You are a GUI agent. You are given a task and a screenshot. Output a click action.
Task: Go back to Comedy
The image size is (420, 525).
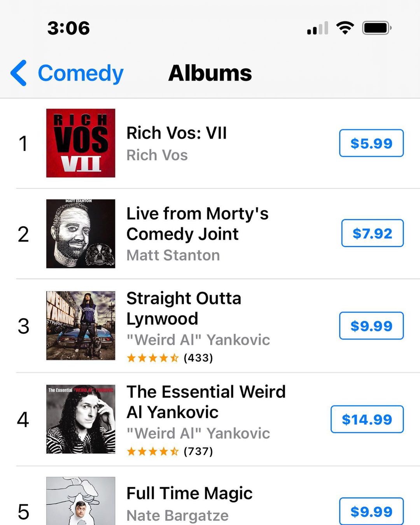pyautogui.click(x=80, y=73)
